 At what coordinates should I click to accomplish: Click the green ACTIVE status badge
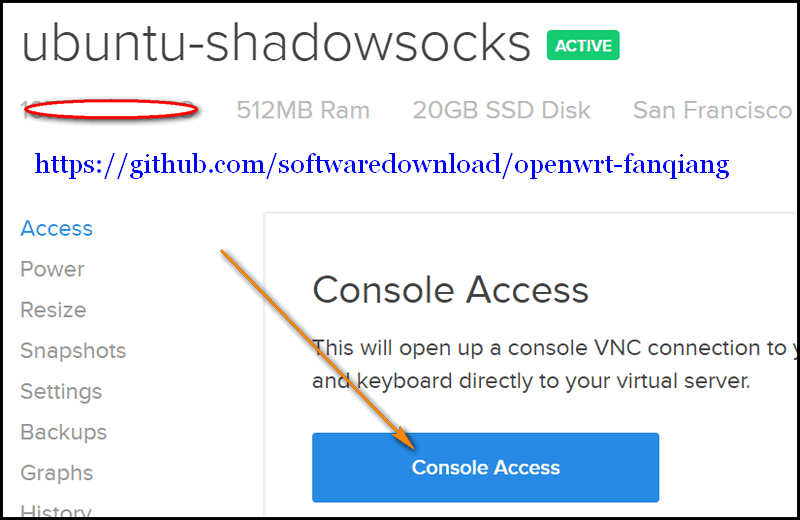[583, 45]
